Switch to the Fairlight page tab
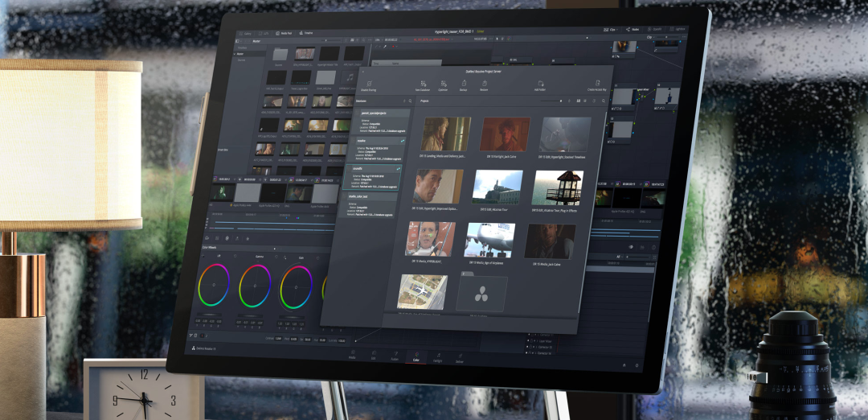868x420 pixels. click(437, 357)
